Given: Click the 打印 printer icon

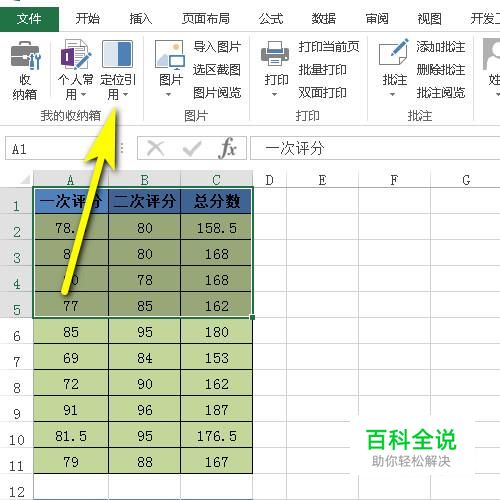Looking at the screenshot, I should (275, 54).
